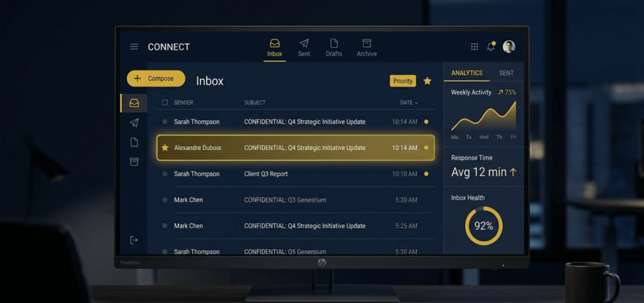Check the select-all checkbox beside SENDER
The image size is (644, 303).
click(165, 103)
